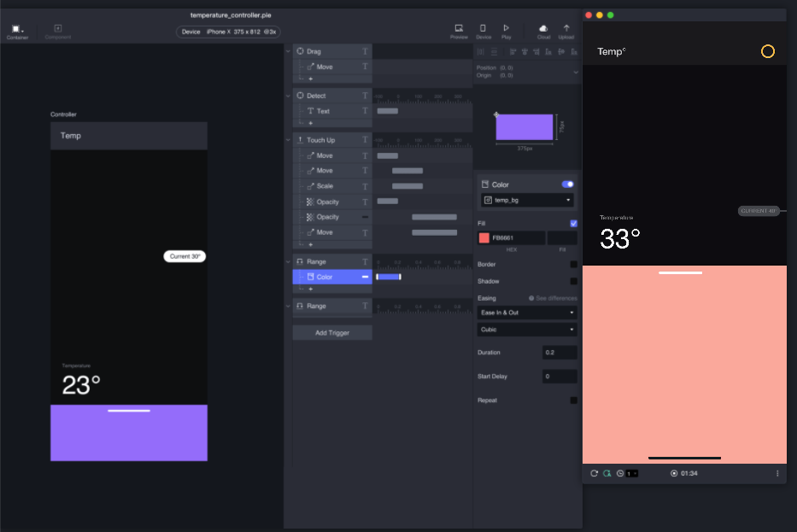Expand the Cubic easing curve dropdown

click(x=527, y=330)
